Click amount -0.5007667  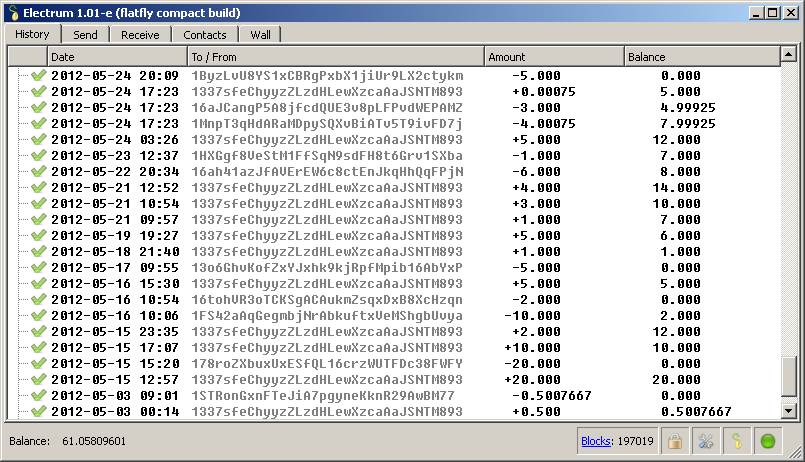tap(552, 396)
